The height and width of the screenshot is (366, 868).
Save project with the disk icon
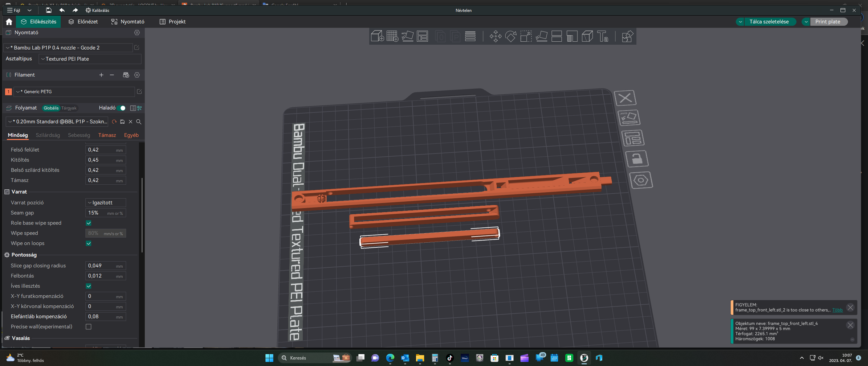(49, 10)
